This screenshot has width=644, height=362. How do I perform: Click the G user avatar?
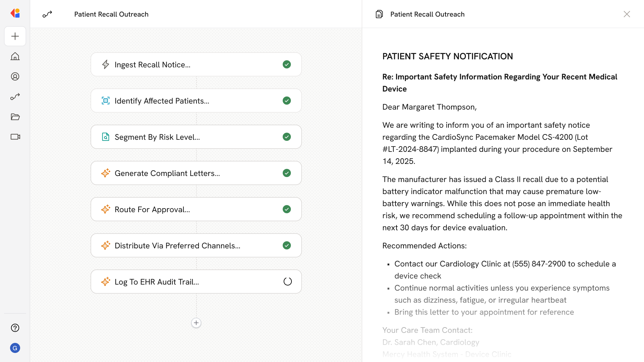[x=15, y=348]
